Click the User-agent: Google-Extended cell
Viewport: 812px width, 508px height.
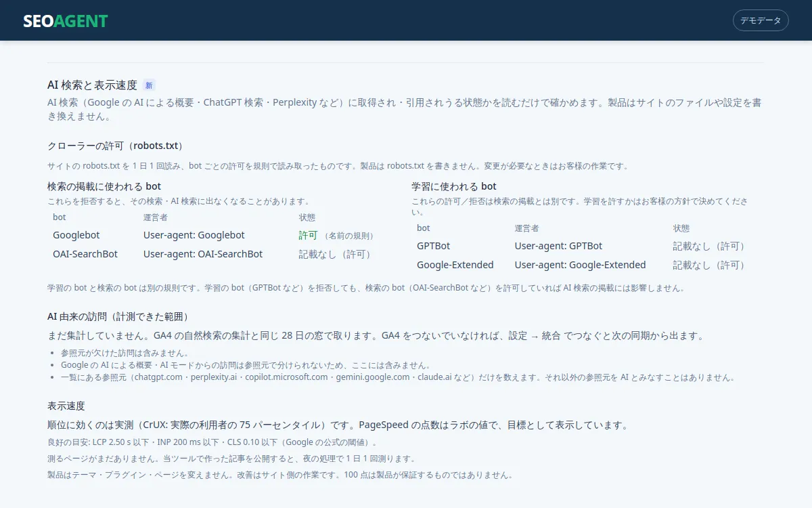pos(581,265)
